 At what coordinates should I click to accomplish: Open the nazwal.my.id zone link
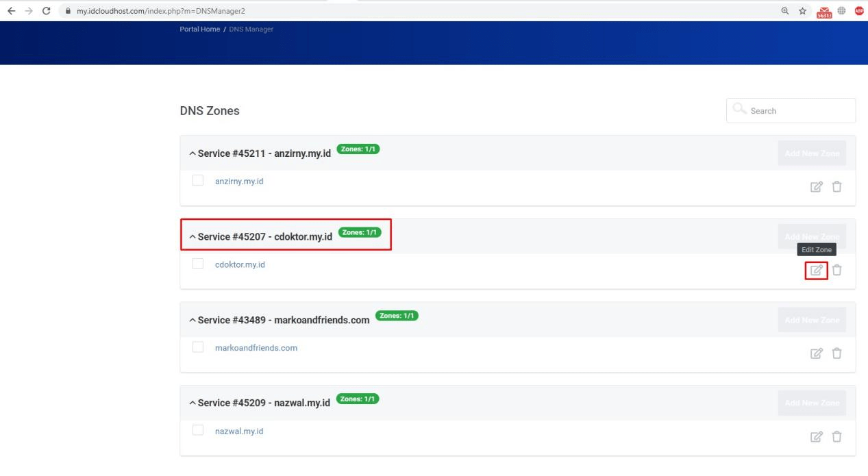pos(238,430)
